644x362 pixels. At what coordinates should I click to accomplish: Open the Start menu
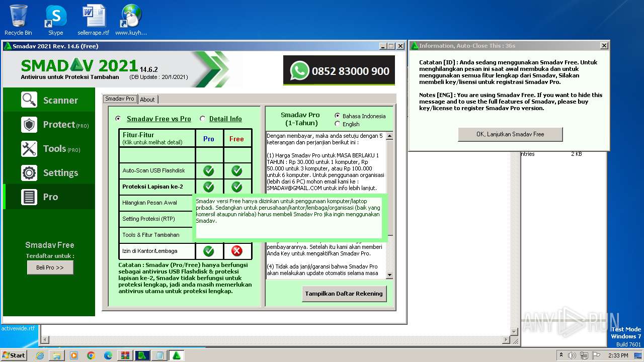point(14,355)
